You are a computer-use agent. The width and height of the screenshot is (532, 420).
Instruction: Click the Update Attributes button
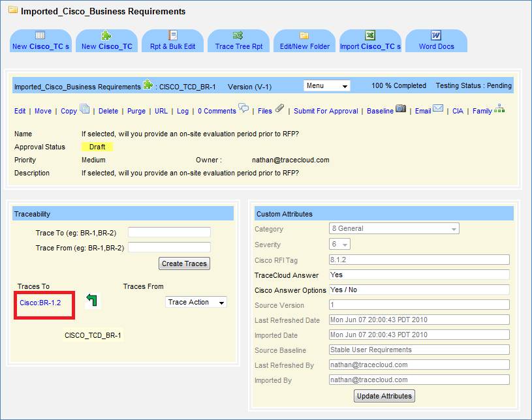[384, 396]
